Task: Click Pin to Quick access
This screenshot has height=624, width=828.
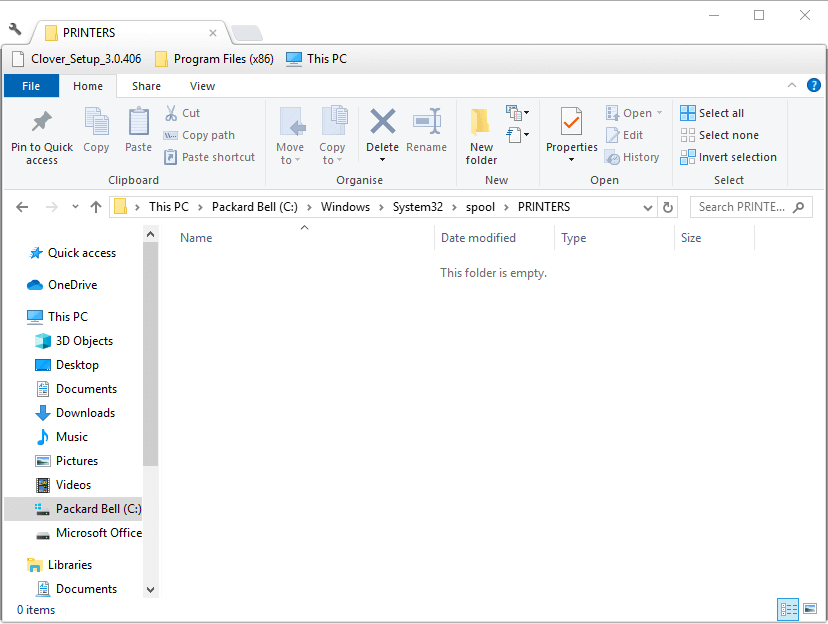Action: [x=42, y=136]
